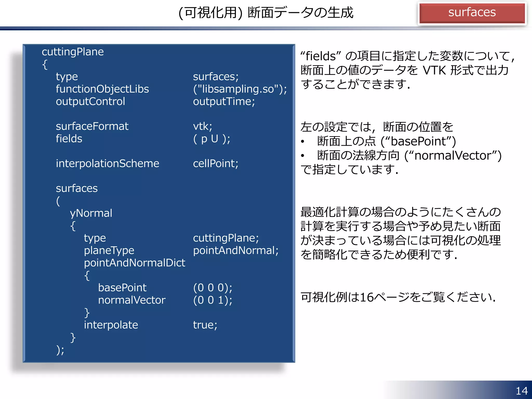Select the functionObjectLibs keyword
This screenshot has width=532, height=399.
pyautogui.click(x=102, y=89)
